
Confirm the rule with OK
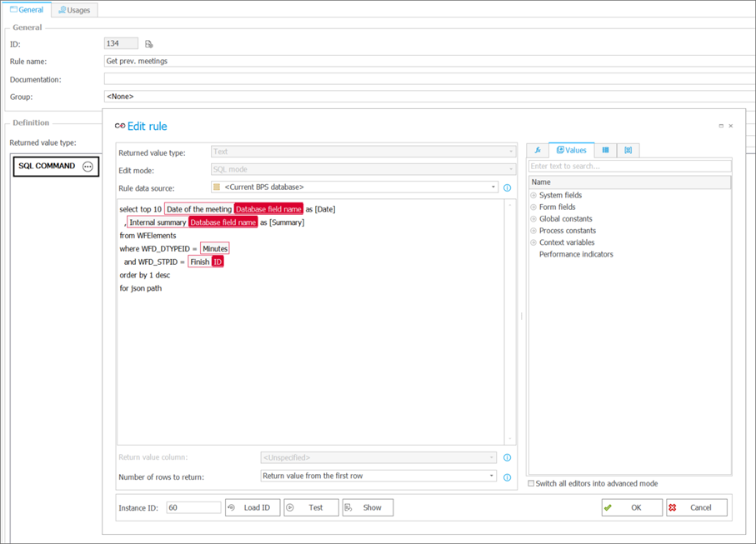point(632,507)
